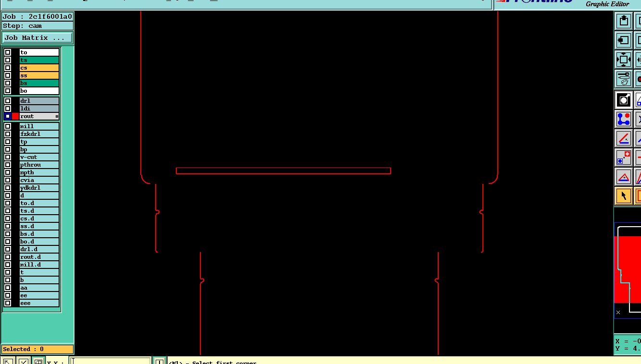Select the layer named aa
The height and width of the screenshot is (364, 641).
[x=39, y=288]
